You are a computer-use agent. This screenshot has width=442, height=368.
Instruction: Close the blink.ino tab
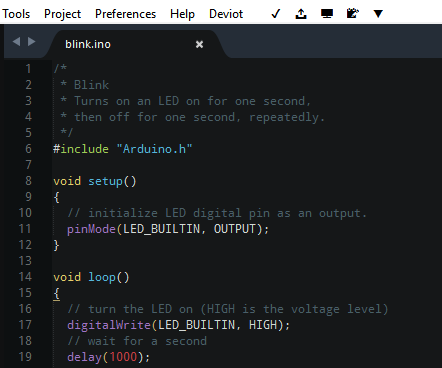199,44
